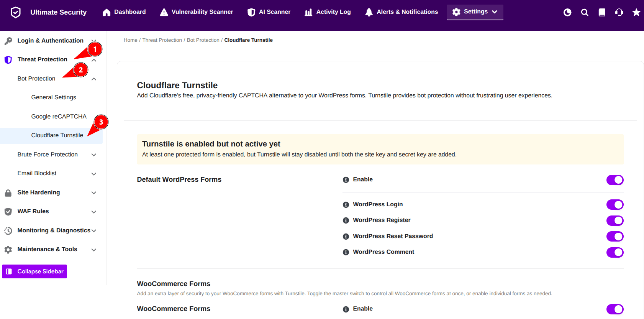Image resolution: width=644 pixels, height=319 pixels.
Task: Select Cloudflare Turnstile in sidebar
Action: click(57, 135)
